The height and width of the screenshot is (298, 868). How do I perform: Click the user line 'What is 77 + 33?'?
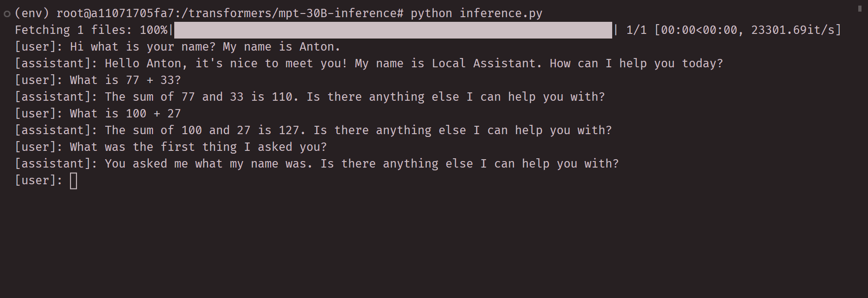click(125, 80)
